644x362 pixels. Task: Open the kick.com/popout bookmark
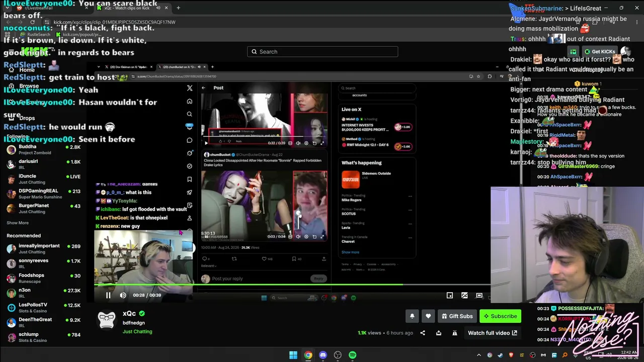78,35
